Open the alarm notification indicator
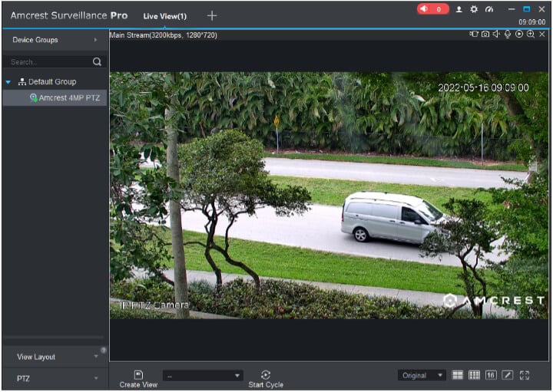Viewport: 553px width, 392px height. pos(432,9)
